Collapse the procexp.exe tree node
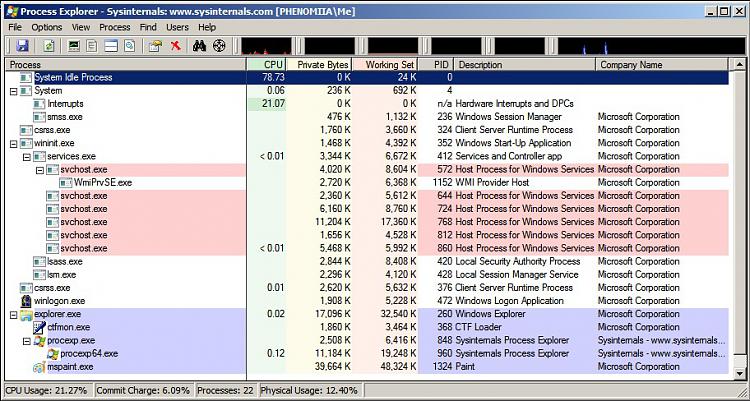The image size is (750, 401). coord(27,341)
